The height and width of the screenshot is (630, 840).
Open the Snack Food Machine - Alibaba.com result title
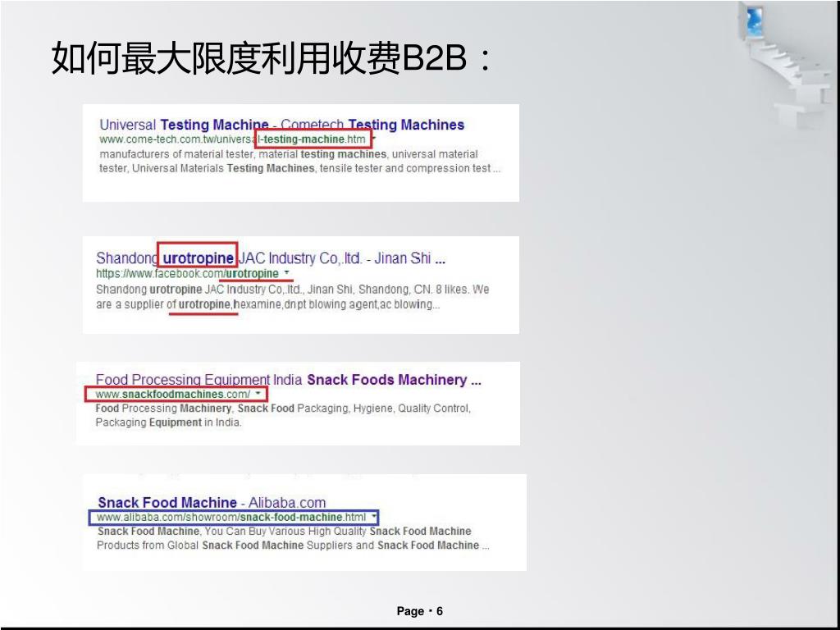click(212, 503)
